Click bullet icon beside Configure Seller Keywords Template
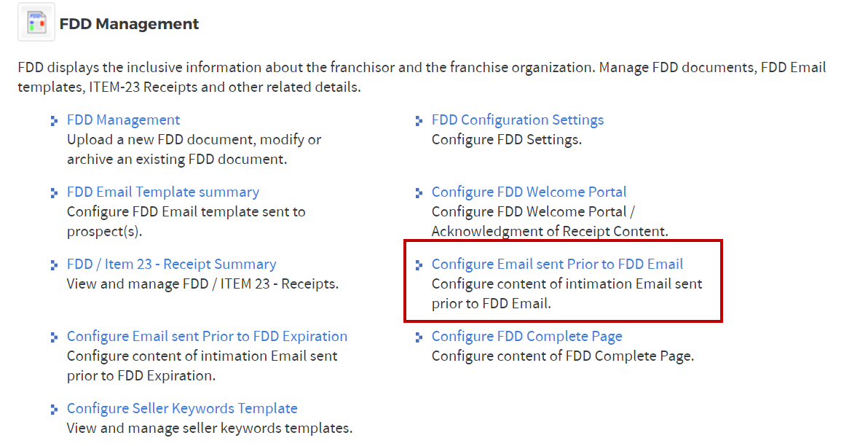Viewport: 868px width, 446px height. tap(54, 410)
